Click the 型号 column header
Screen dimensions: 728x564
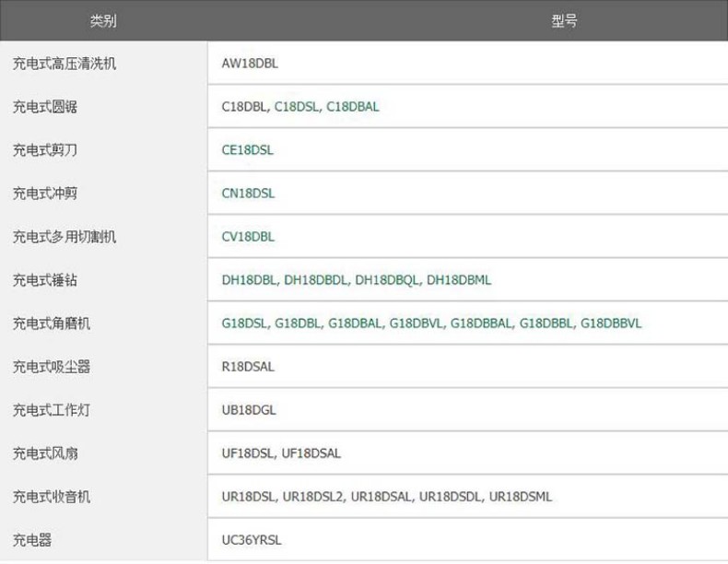point(564,21)
